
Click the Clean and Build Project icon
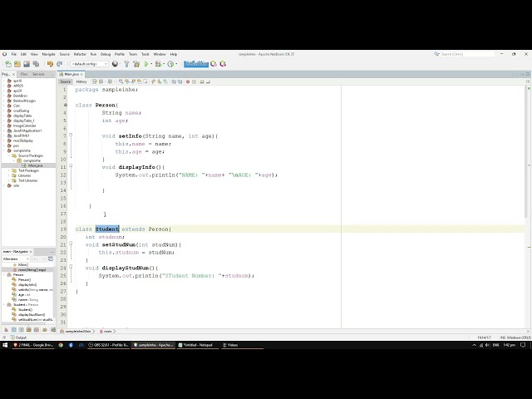tap(136, 64)
